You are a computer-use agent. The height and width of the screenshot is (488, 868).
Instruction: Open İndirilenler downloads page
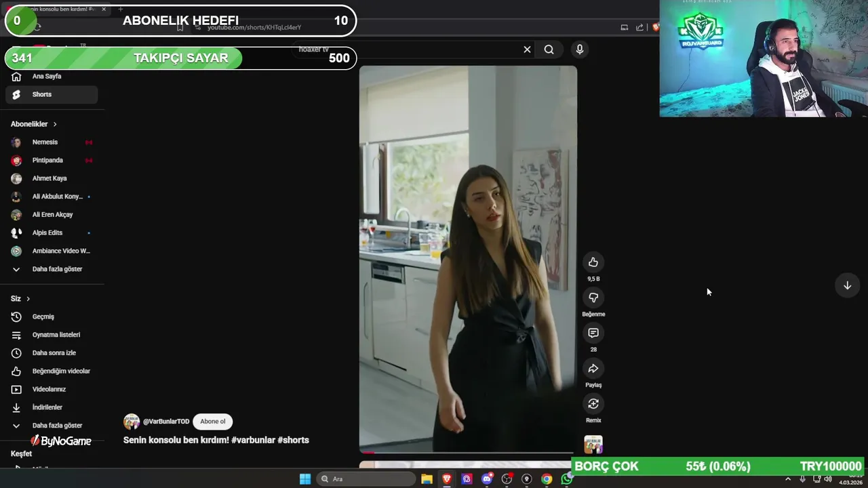(x=52, y=407)
